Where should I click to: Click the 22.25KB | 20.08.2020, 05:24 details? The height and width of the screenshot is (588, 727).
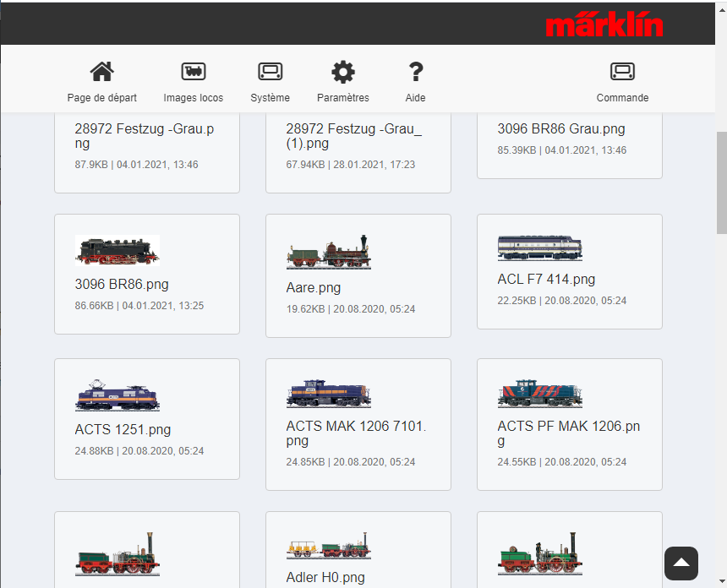[562, 301]
